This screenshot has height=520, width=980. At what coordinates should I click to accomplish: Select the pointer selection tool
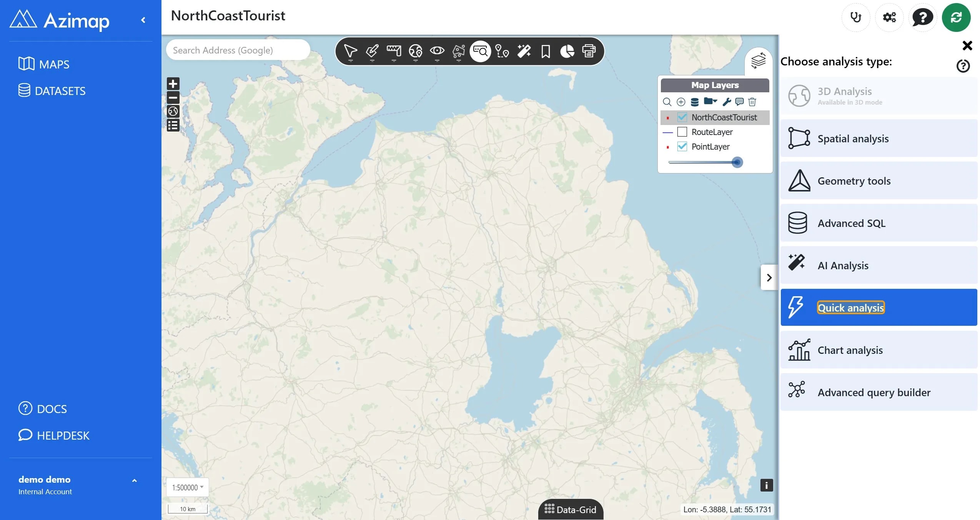(350, 51)
